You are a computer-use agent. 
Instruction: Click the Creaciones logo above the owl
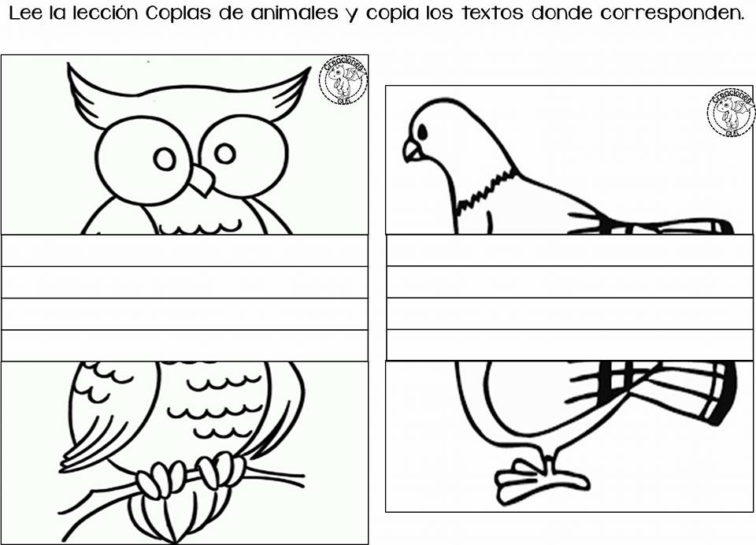pyautogui.click(x=343, y=81)
